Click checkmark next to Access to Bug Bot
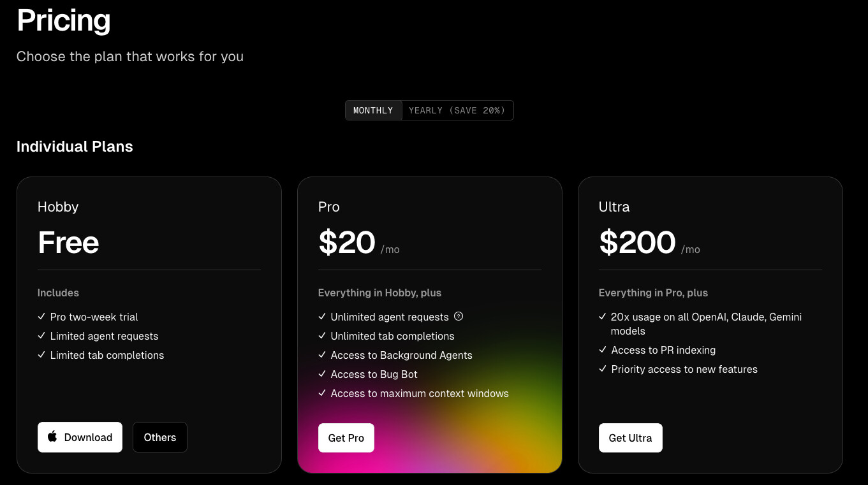Viewport: 868px width, 485px height. click(322, 373)
